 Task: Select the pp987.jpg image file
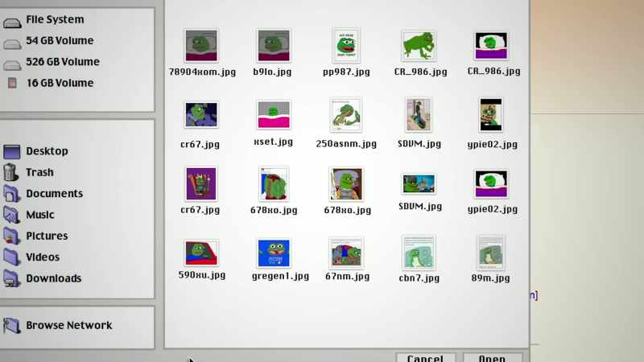(x=346, y=46)
